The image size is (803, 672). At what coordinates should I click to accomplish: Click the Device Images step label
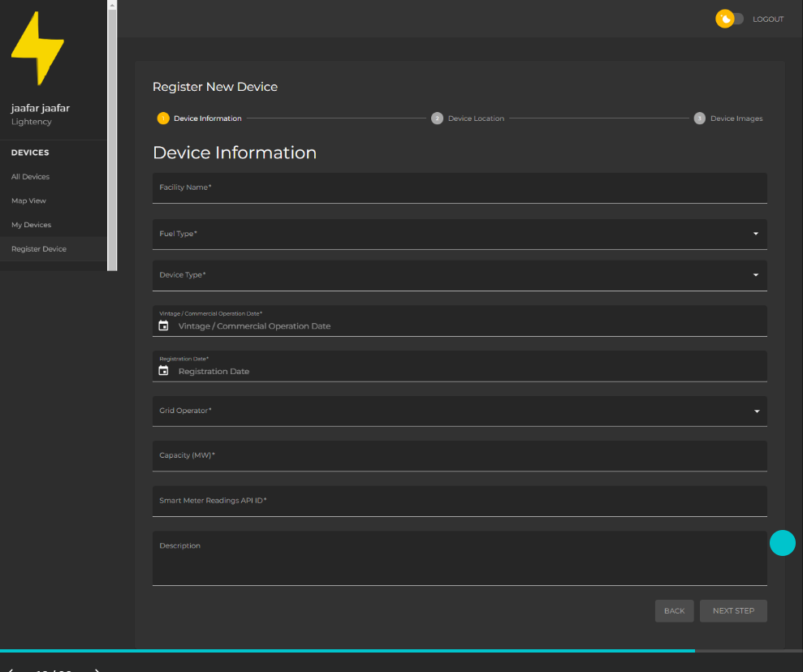coord(736,118)
